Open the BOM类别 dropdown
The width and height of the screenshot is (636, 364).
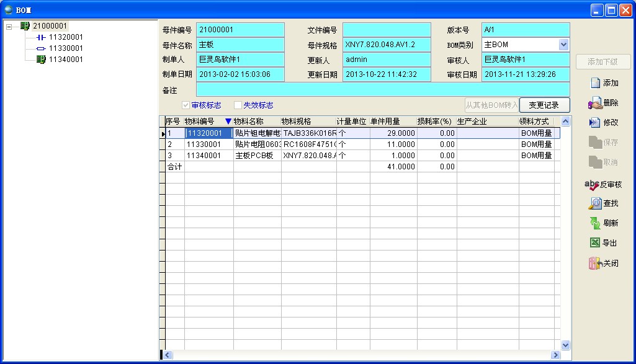coord(563,45)
